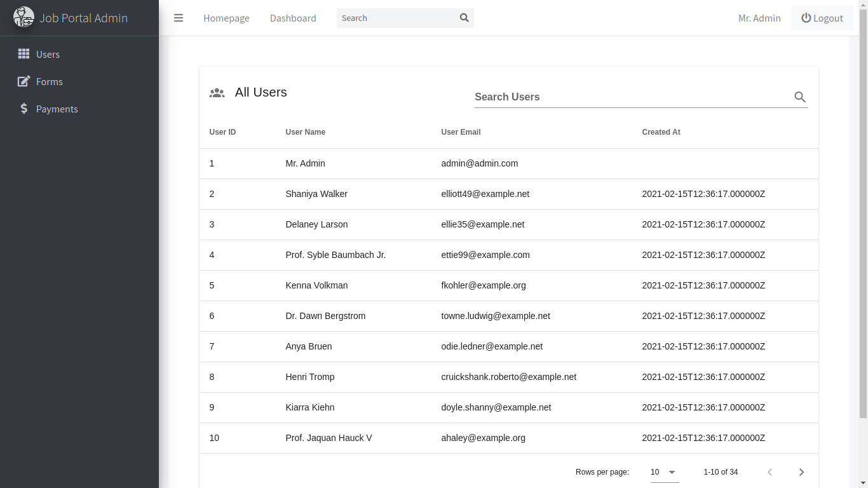Go to the next page of users
The image size is (868, 488).
click(801, 472)
